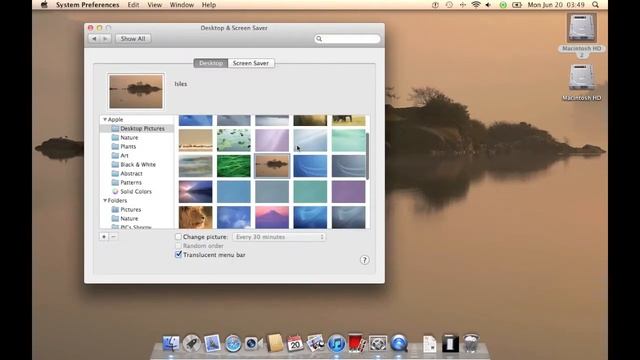Click the plus add folder button
This screenshot has width=640, height=360.
pyautogui.click(x=104, y=237)
